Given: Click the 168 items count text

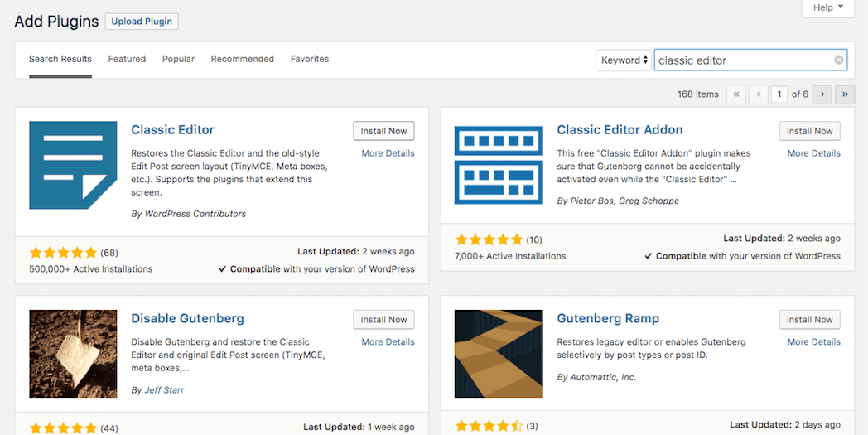Looking at the screenshot, I should (698, 94).
